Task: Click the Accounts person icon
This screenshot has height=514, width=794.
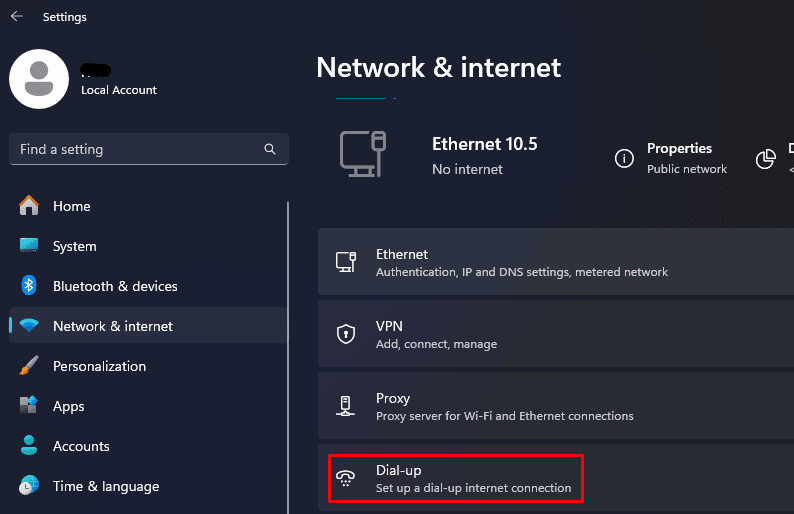Action: click(x=29, y=446)
